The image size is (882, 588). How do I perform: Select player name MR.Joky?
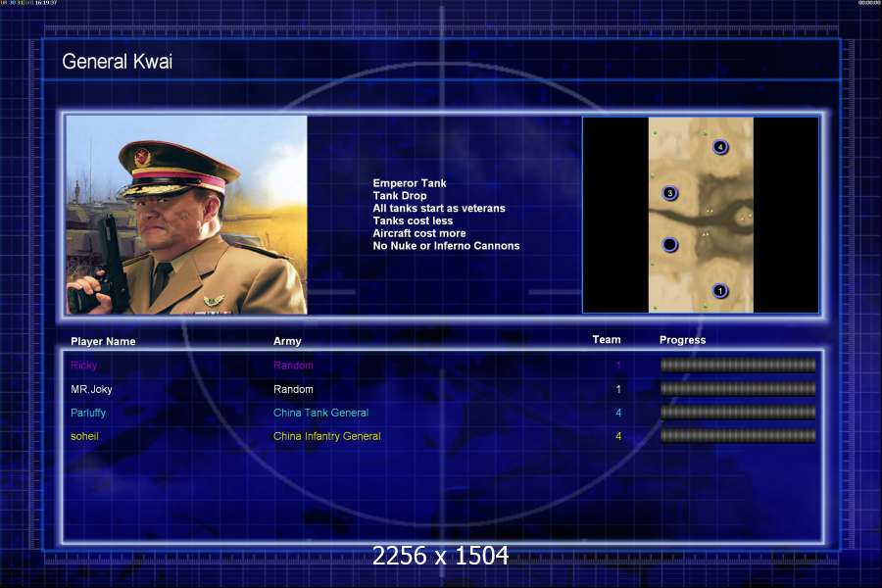pyautogui.click(x=91, y=389)
